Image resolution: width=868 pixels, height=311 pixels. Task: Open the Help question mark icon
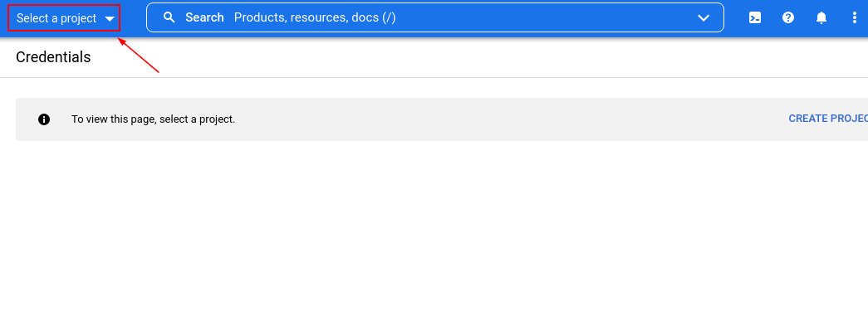[788, 17]
